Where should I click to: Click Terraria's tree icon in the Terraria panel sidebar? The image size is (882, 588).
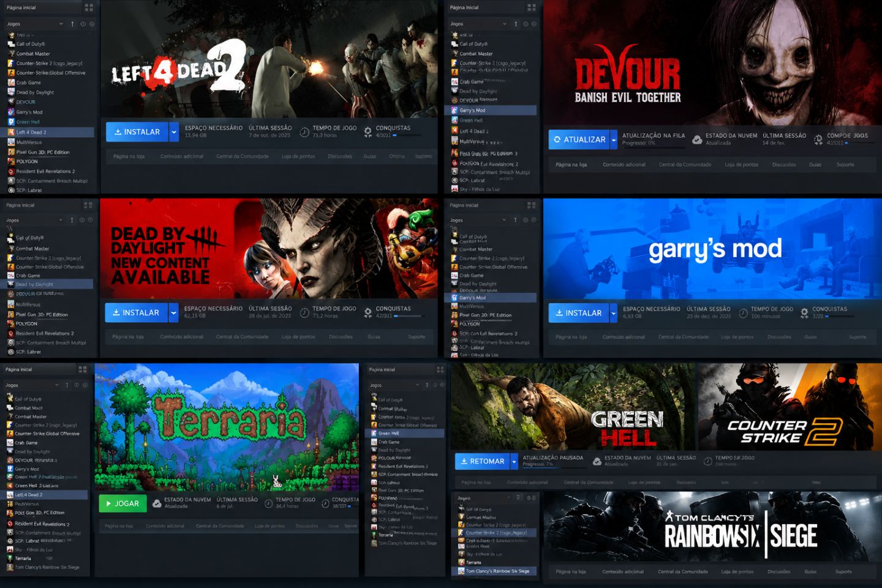pos(10,558)
